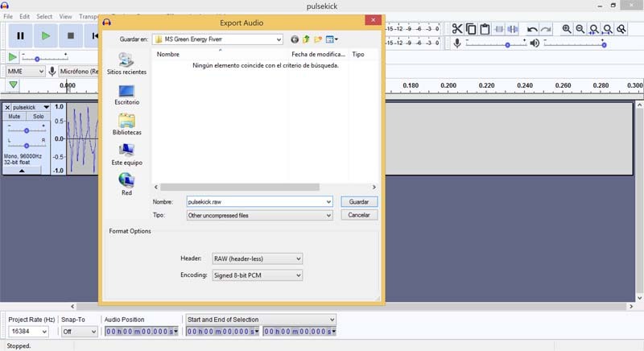Adjust the pulsekick track pan slider
The height and width of the screenshot is (351, 644).
[x=27, y=146]
